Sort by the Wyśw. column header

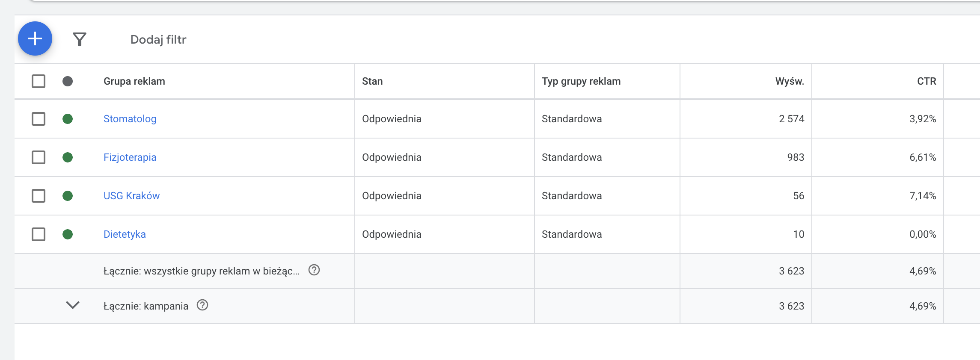click(x=789, y=81)
